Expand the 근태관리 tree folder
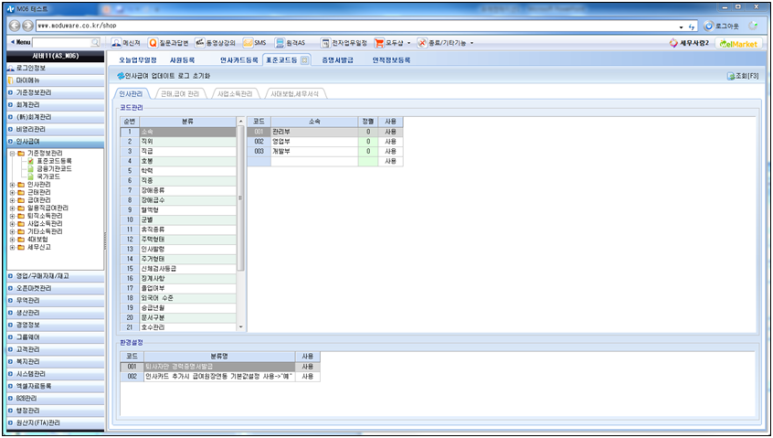Image resolution: width=773 pixels, height=438 pixels. pos(12,192)
